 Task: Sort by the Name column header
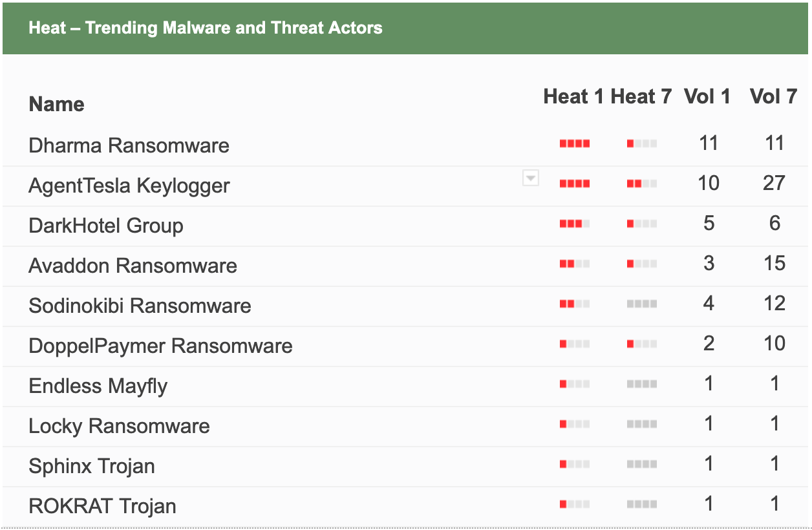[x=57, y=104]
